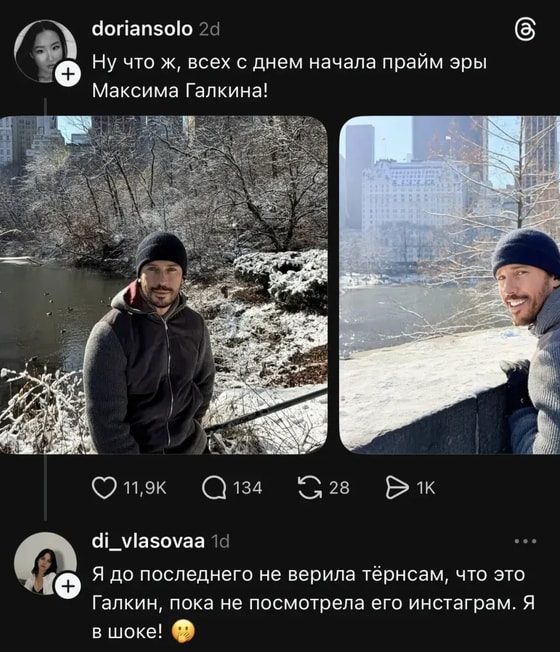Open di_vlasovaa reply text
Image resolution: width=560 pixels, height=652 pixels.
pyautogui.click(x=313, y=603)
